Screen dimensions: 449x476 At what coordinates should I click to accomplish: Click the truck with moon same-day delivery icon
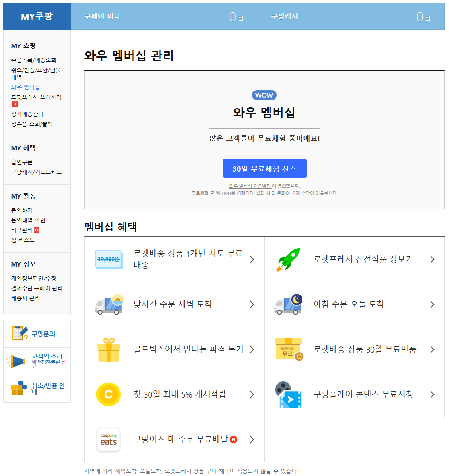point(289,304)
